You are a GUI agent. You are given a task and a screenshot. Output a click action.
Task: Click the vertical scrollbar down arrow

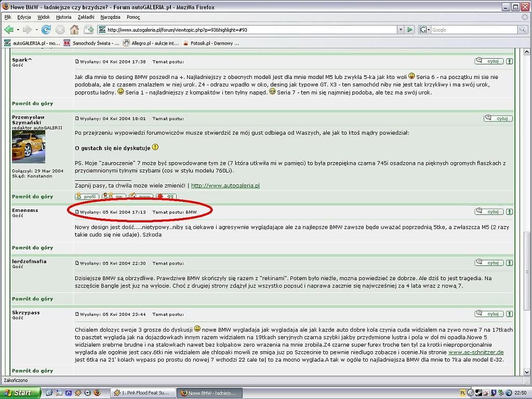click(527, 372)
